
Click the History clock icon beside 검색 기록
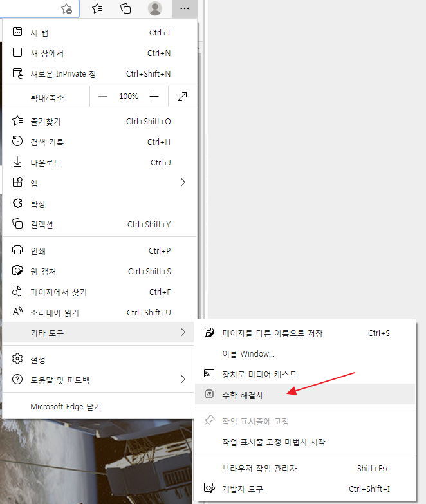coord(17,142)
